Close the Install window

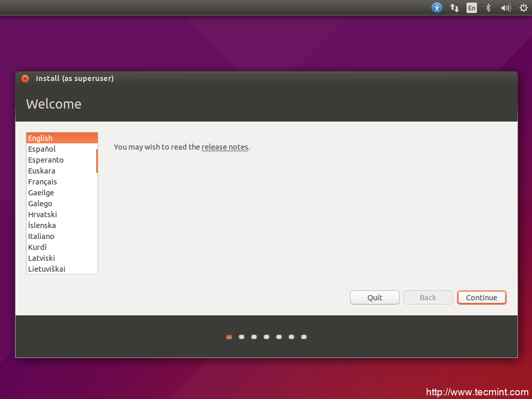point(25,78)
